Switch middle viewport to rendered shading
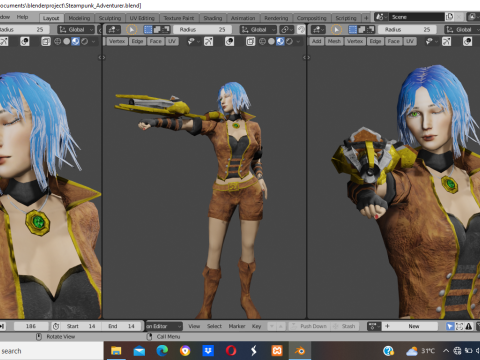The height and width of the screenshot is (360, 480). click(289, 41)
